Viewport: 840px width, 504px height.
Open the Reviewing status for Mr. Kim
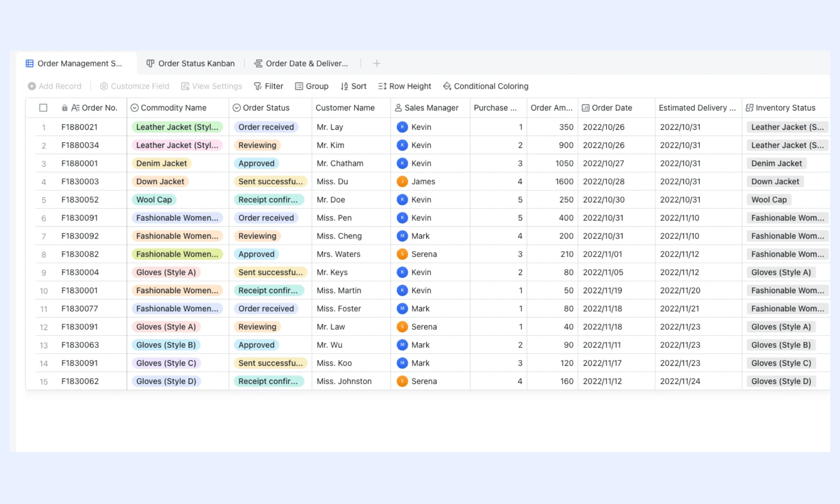click(257, 145)
